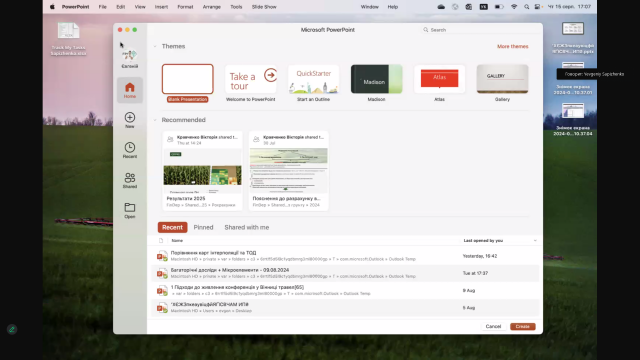The width and height of the screenshot is (640, 360).
Task: Select the Take a tour template
Action: click(251, 79)
